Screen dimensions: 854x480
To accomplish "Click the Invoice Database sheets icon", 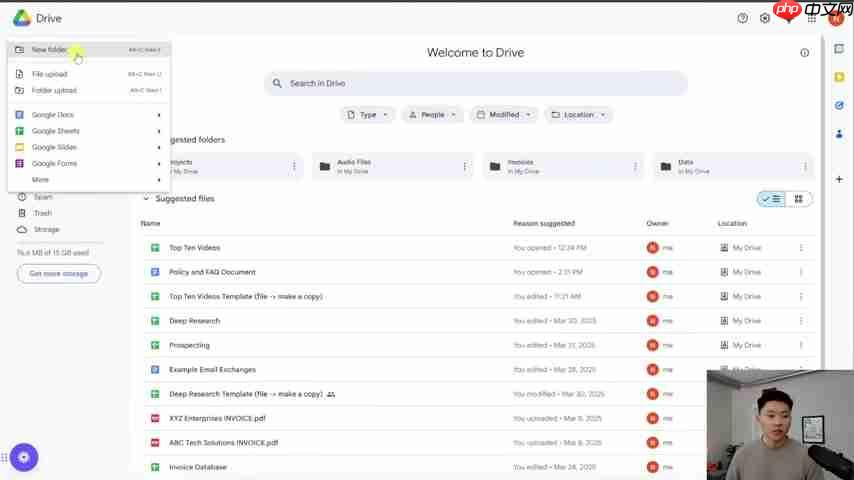I will click(x=155, y=467).
